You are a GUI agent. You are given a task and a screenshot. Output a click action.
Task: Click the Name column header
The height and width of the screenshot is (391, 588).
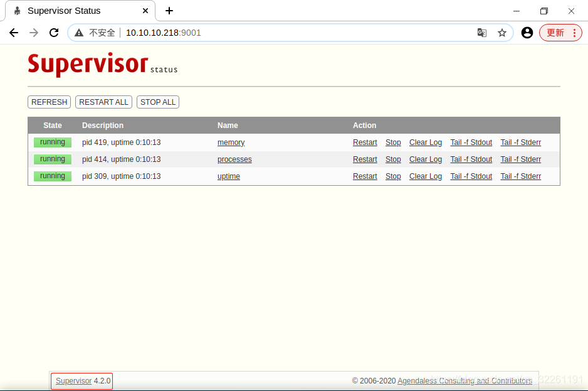(x=228, y=126)
